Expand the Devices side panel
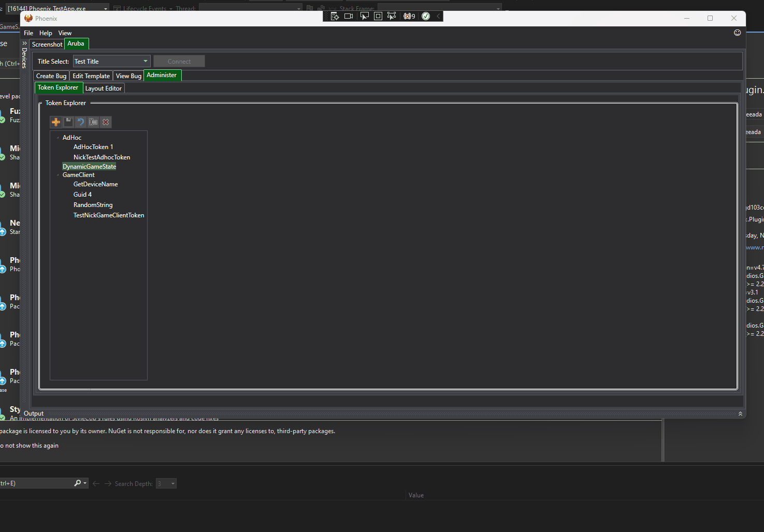The height and width of the screenshot is (532, 764). point(24,43)
